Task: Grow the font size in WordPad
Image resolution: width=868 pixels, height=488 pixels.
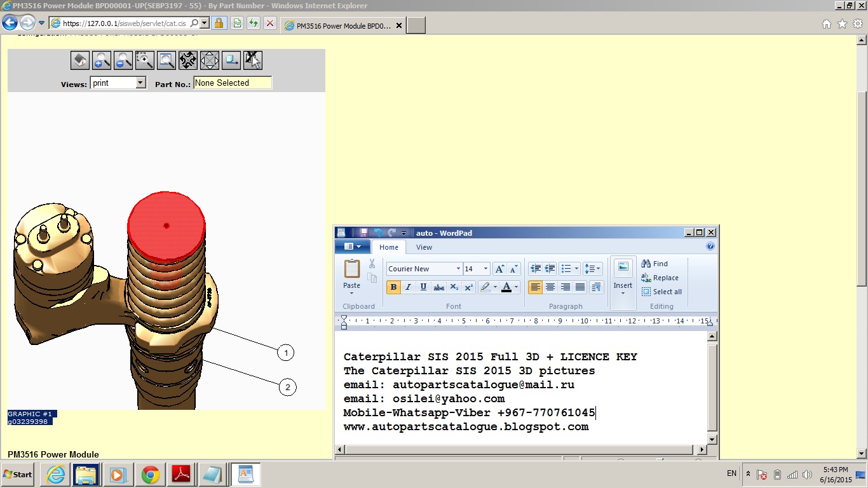Action: pos(499,269)
